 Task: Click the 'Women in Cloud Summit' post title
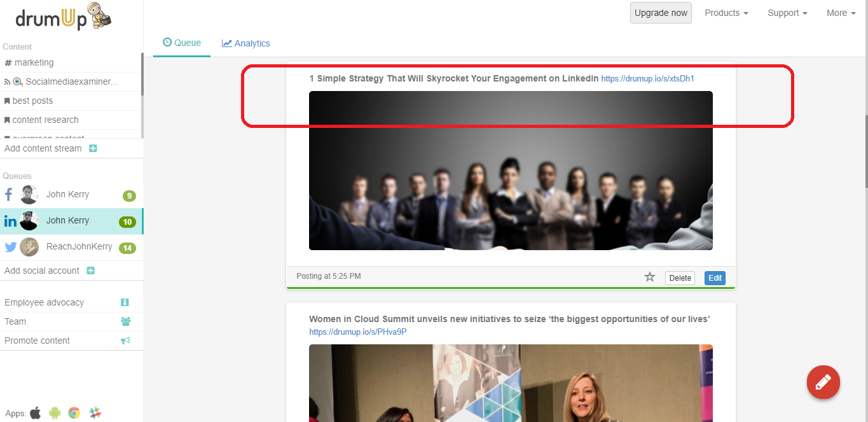[x=509, y=319]
